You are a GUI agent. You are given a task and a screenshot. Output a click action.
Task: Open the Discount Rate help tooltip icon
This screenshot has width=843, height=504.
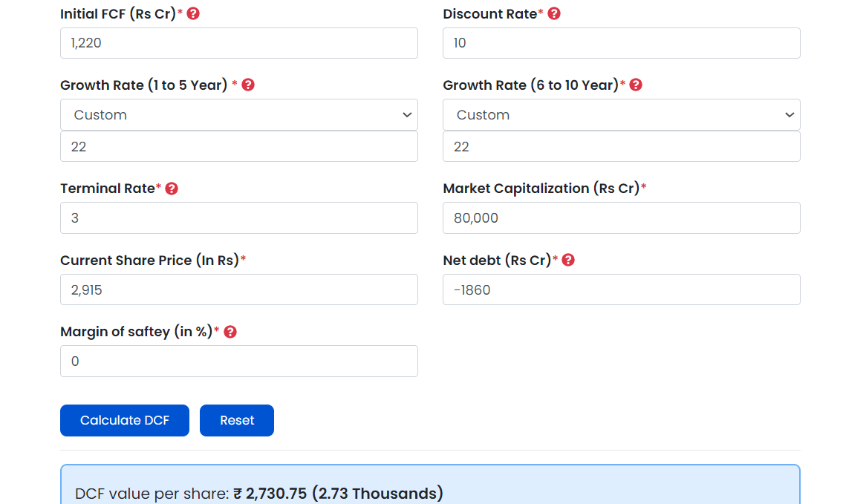[x=554, y=14]
